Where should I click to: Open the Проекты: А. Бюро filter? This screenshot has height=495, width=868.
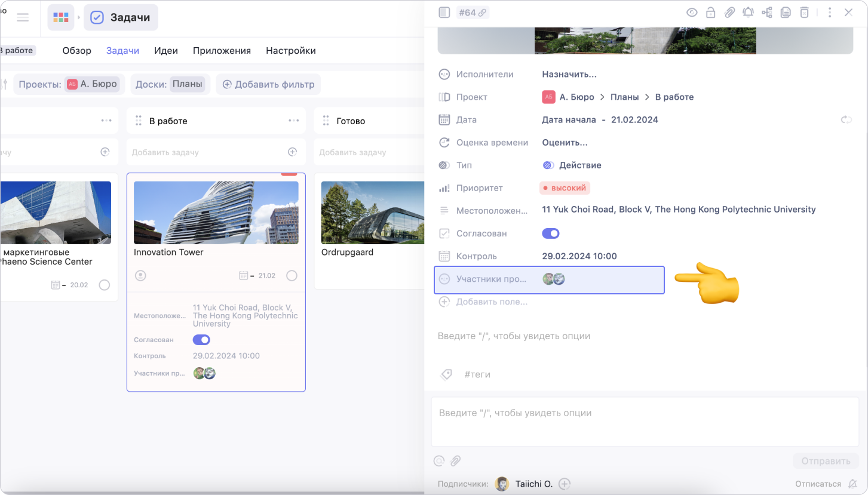tap(69, 84)
